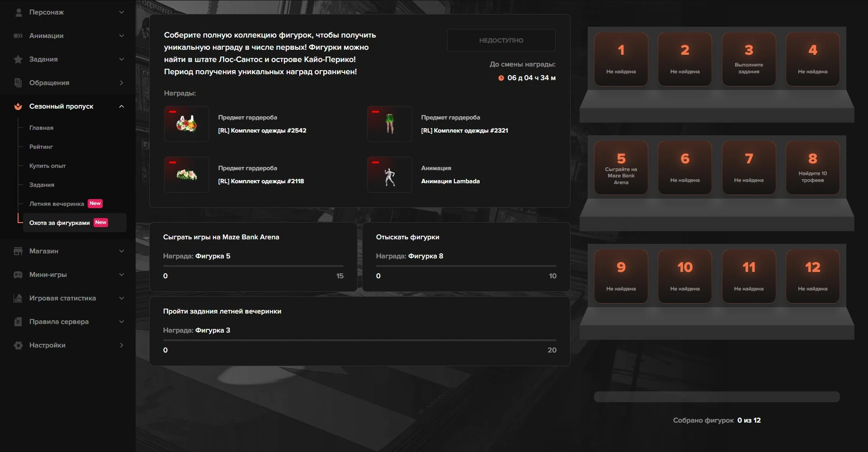Click the Магазин shop icon
868x452 pixels.
point(18,251)
